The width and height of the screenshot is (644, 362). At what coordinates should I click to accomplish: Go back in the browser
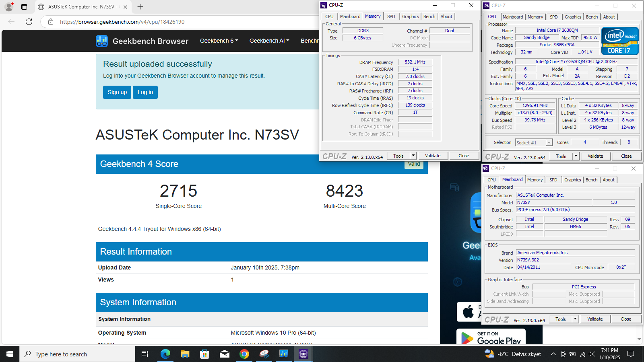[11, 22]
